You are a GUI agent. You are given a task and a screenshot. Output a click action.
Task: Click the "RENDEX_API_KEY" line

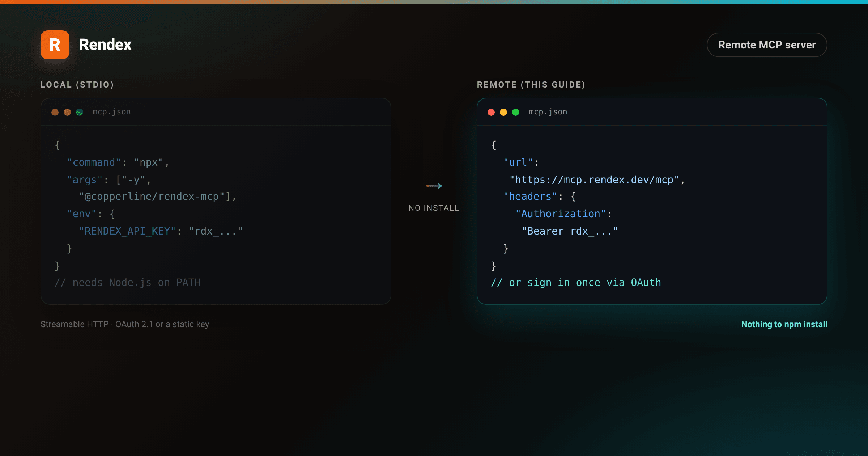161,231
